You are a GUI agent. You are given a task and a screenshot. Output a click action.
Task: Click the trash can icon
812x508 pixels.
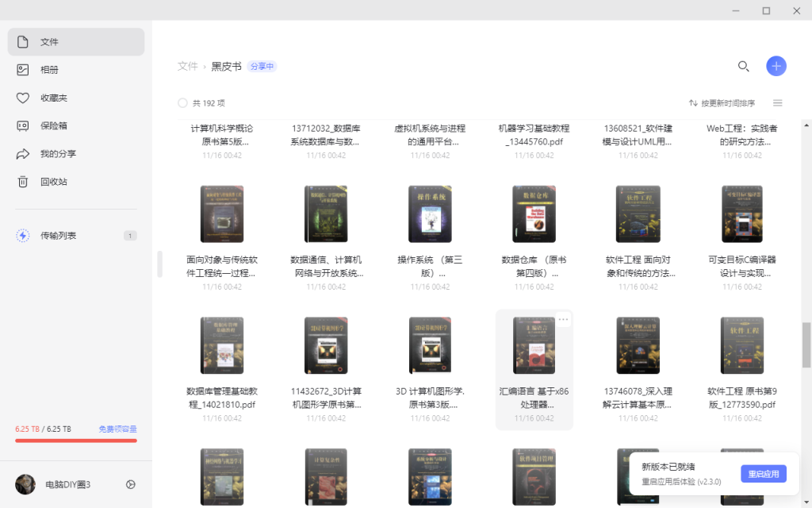pyautogui.click(x=23, y=182)
